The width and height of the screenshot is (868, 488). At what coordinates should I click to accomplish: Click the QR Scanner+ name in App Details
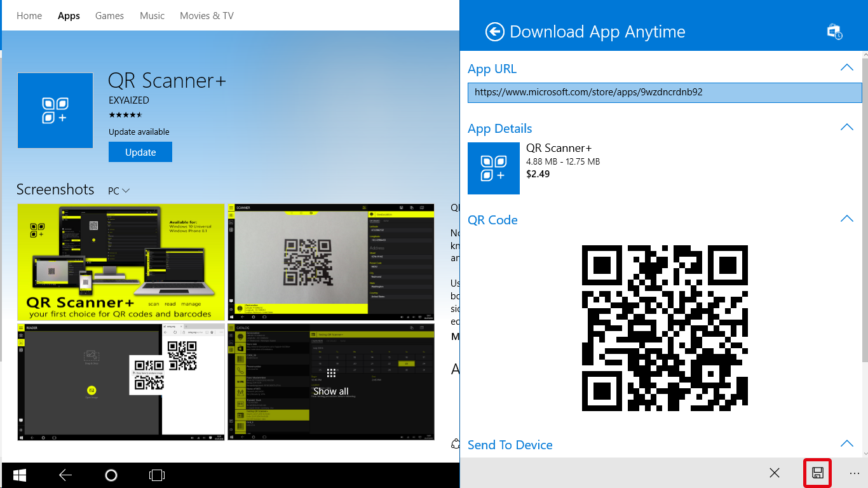click(x=559, y=148)
